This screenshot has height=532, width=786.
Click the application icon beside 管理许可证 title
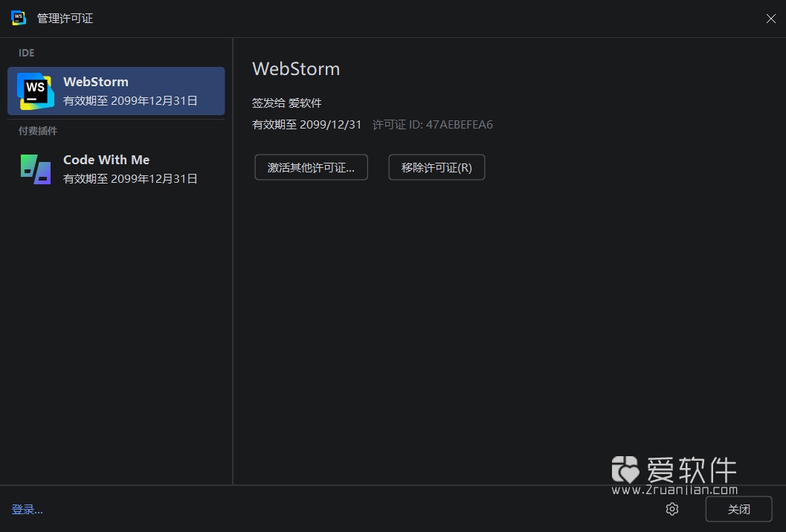pos(18,18)
